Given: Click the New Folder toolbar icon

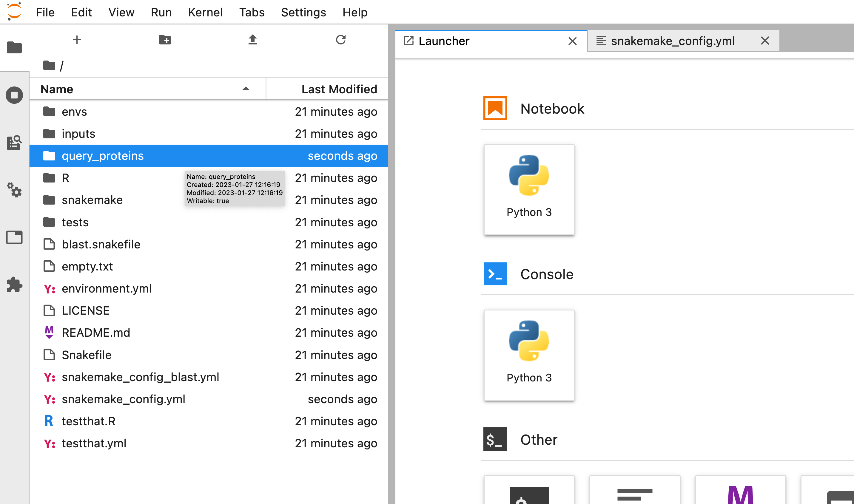Looking at the screenshot, I should (x=165, y=40).
